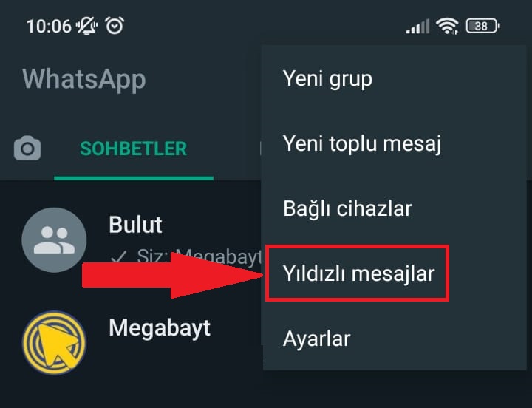Tap the muted bell notification icon
Screen dimensions: 532x408
point(86,26)
